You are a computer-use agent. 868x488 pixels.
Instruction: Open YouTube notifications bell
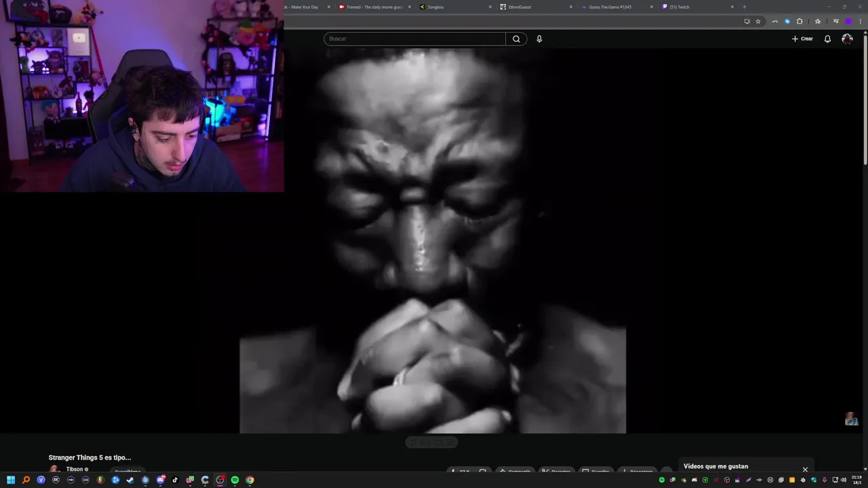click(827, 39)
